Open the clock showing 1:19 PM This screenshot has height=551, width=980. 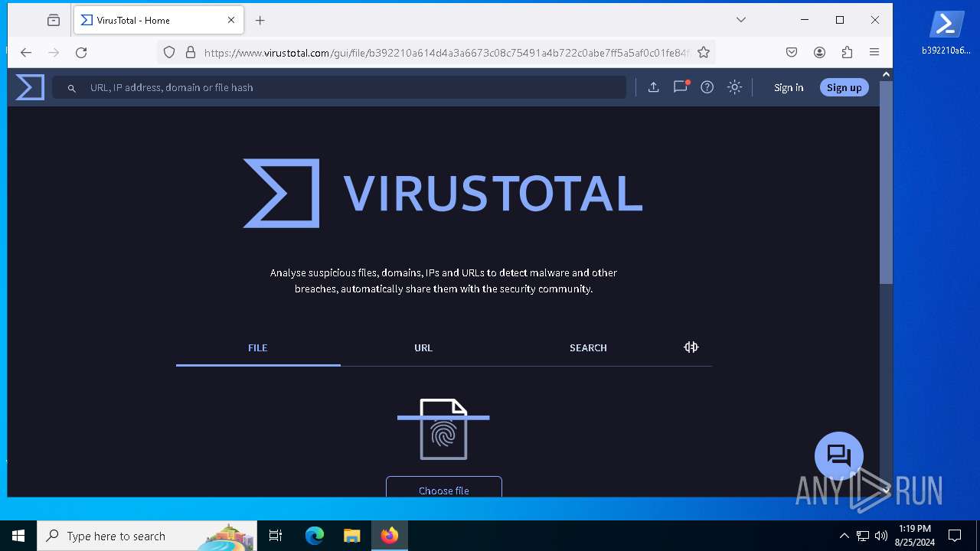914,536
